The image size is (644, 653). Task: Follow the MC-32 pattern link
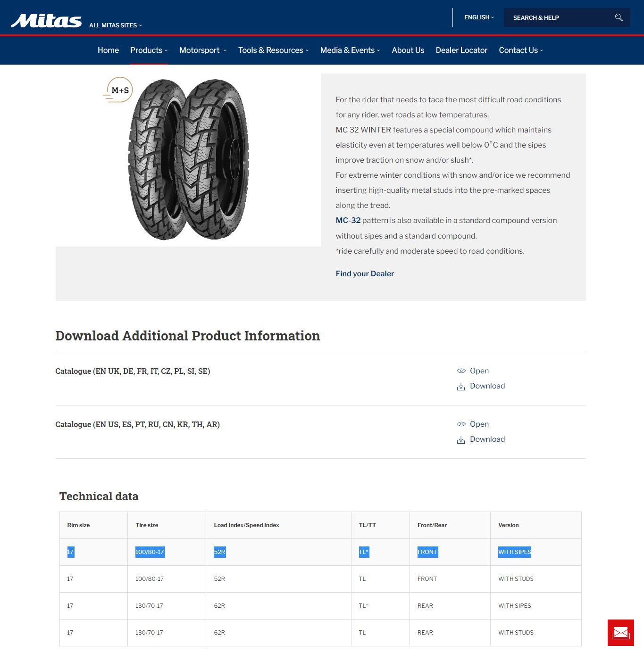(348, 220)
